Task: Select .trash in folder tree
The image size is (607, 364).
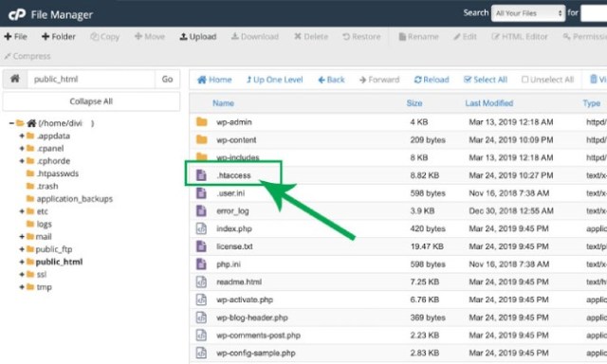Action: 47,187
